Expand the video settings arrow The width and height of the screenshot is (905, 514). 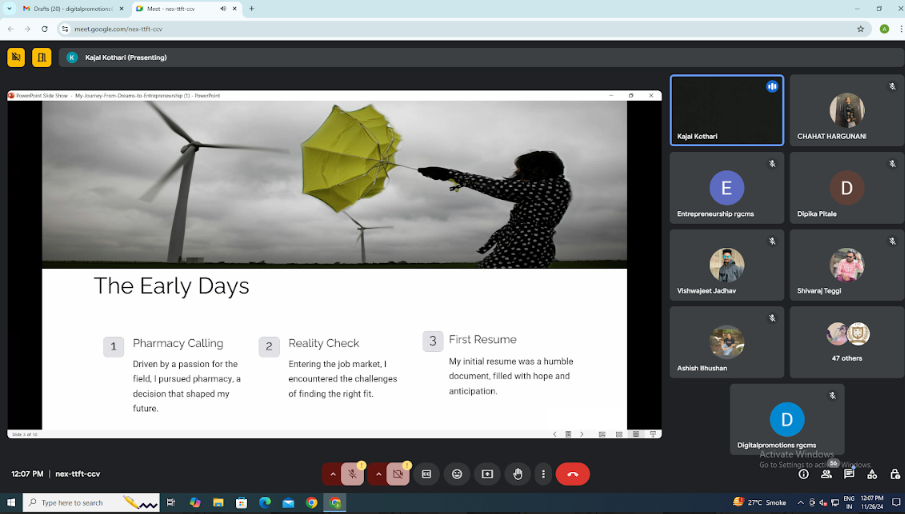pos(378,474)
